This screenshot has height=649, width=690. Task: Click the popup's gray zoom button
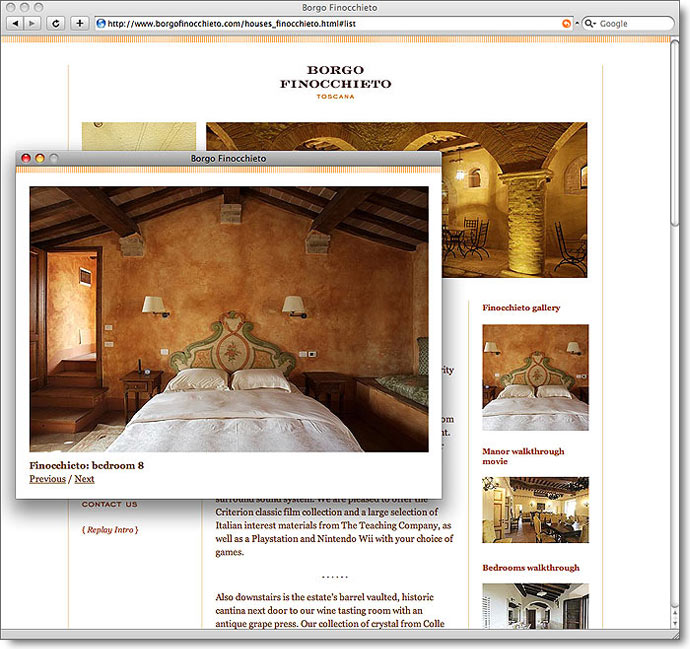tap(54, 158)
